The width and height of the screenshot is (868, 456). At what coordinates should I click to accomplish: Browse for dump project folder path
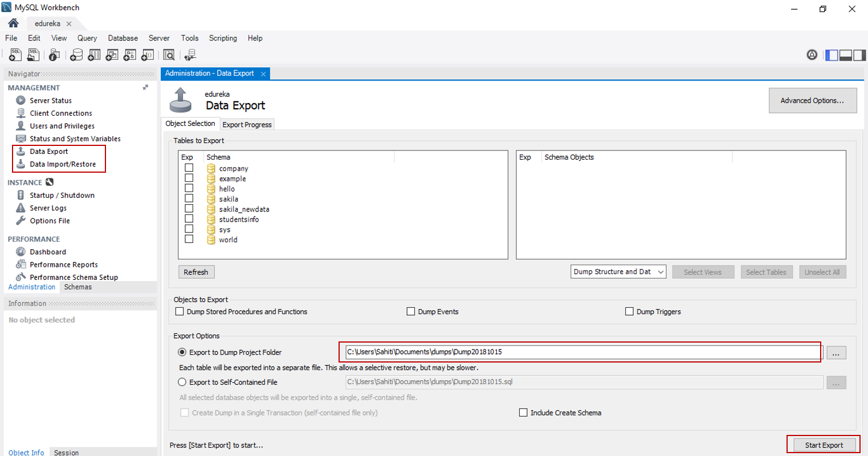coord(836,353)
